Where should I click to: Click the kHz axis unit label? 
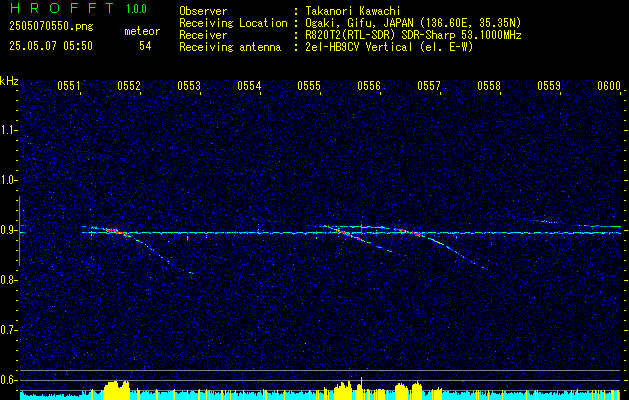[x=9, y=81]
